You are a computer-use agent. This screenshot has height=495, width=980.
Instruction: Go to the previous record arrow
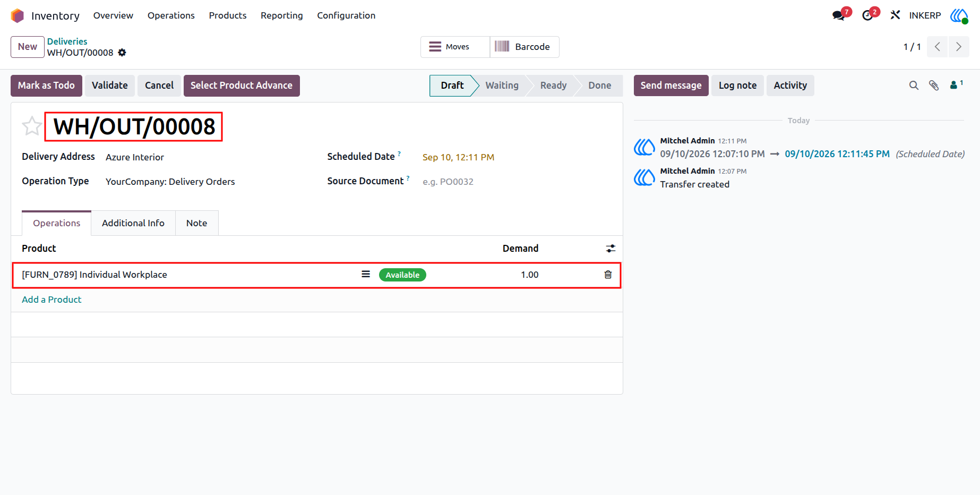[938, 47]
